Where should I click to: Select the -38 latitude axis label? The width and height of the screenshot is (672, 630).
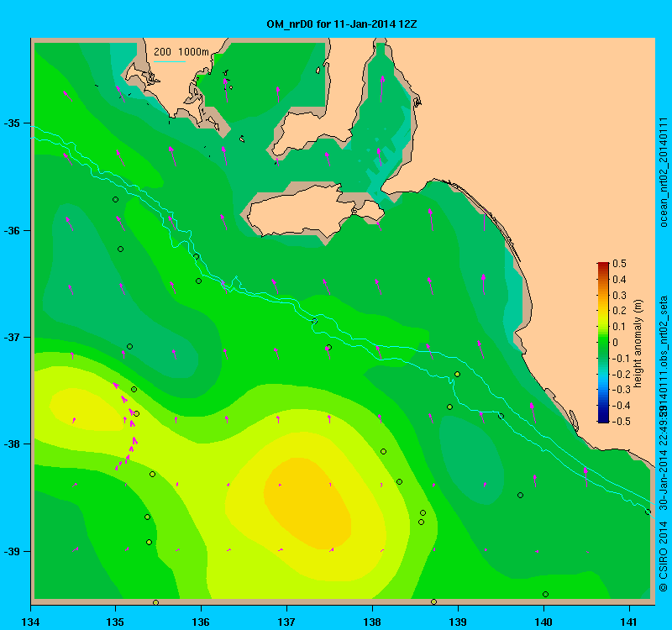coord(12,444)
